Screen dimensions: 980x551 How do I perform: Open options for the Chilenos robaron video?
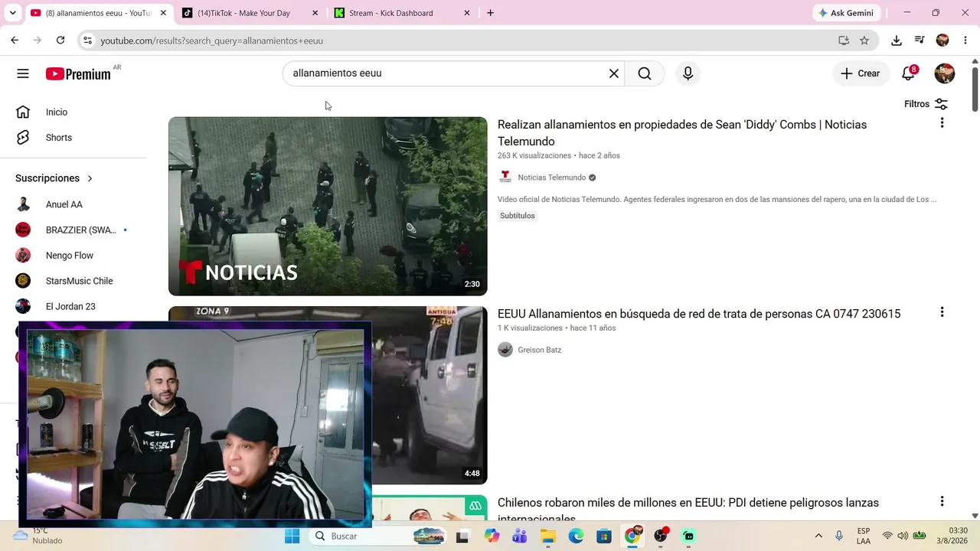coord(942,501)
